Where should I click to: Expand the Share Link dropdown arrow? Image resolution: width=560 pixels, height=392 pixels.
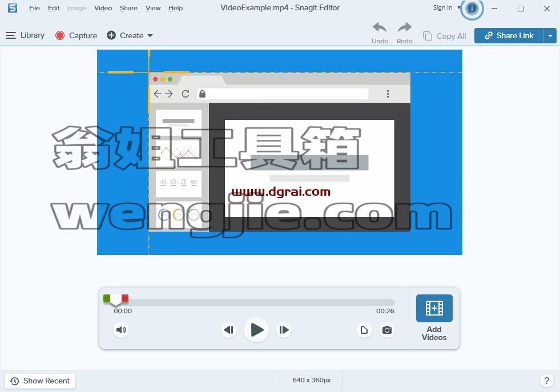(x=550, y=36)
